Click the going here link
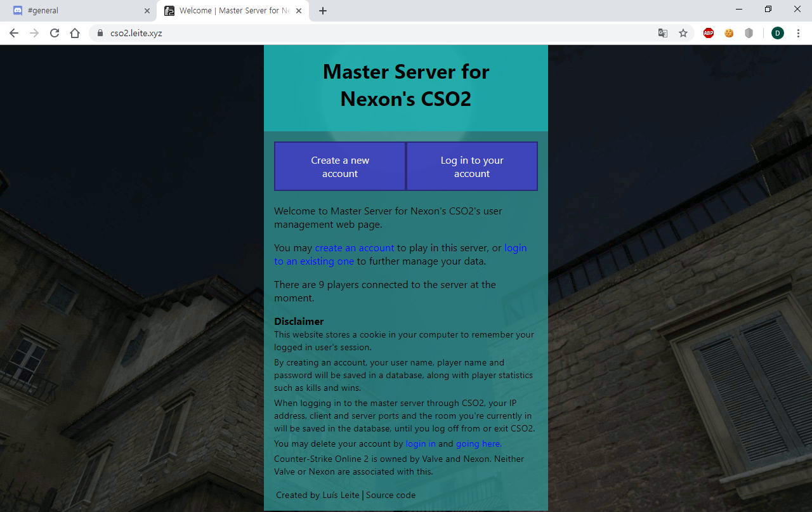Screen dimensions: 812x512 (x=478, y=443)
